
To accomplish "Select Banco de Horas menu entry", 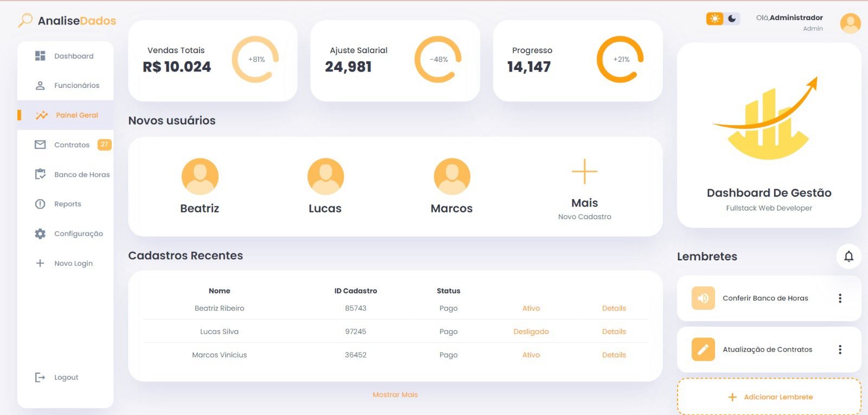I will pos(65,174).
